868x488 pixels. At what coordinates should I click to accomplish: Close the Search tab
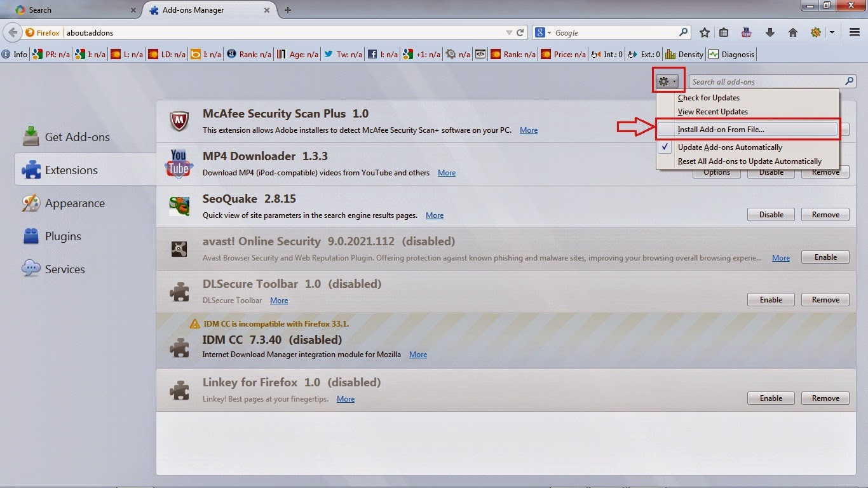[133, 10]
